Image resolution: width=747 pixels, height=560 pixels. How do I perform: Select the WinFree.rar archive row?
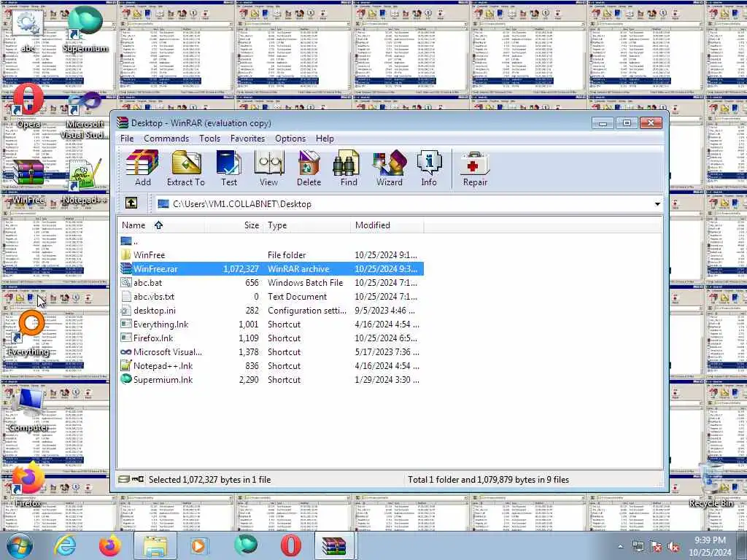coord(271,268)
